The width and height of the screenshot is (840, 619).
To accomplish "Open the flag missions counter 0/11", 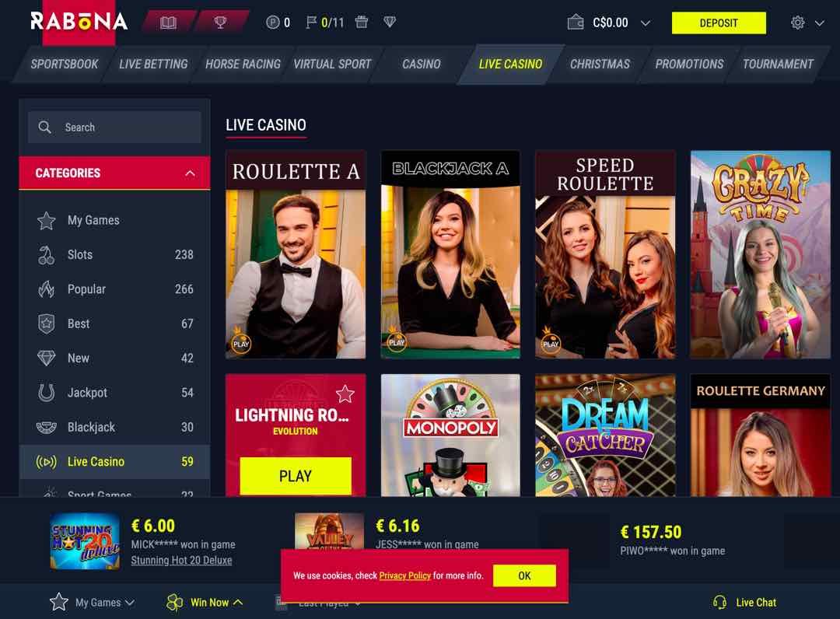I will click(324, 23).
